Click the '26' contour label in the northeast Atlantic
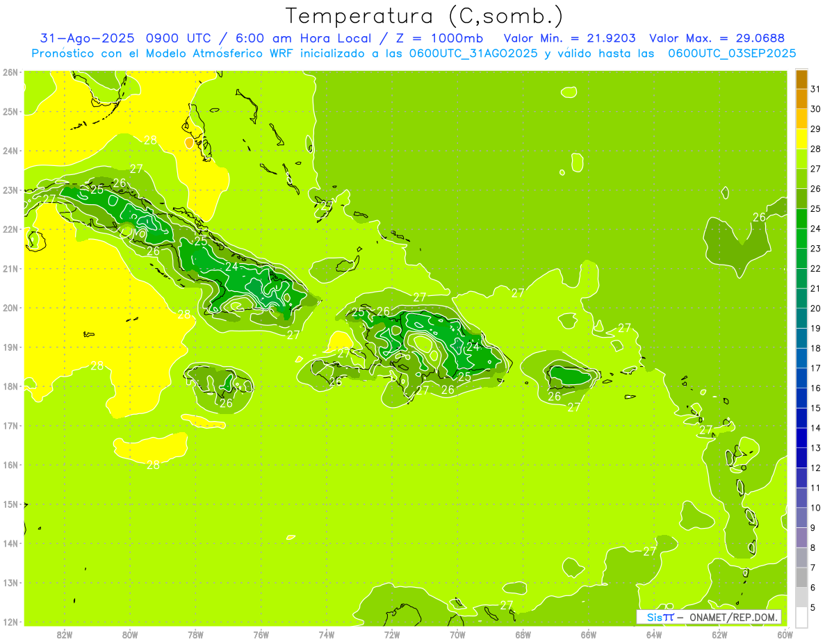 tap(760, 217)
